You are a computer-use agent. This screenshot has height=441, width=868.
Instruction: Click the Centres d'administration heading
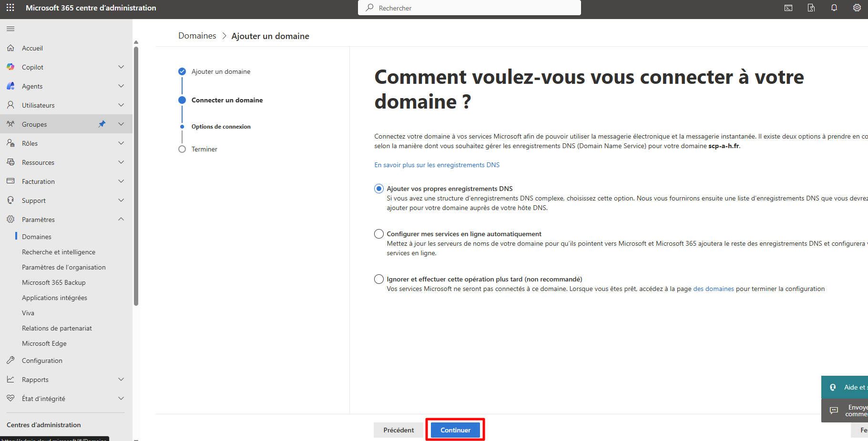pyautogui.click(x=44, y=425)
